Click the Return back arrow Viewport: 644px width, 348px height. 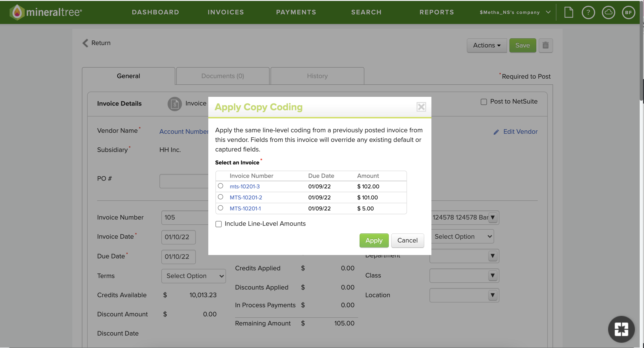pos(85,43)
